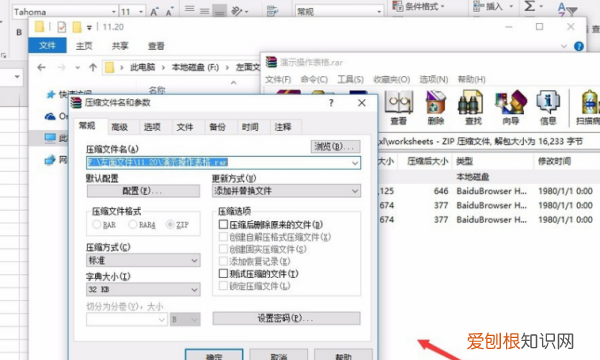Click the 压缩文件名 input field
The height and width of the screenshot is (360, 600).
point(223,162)
